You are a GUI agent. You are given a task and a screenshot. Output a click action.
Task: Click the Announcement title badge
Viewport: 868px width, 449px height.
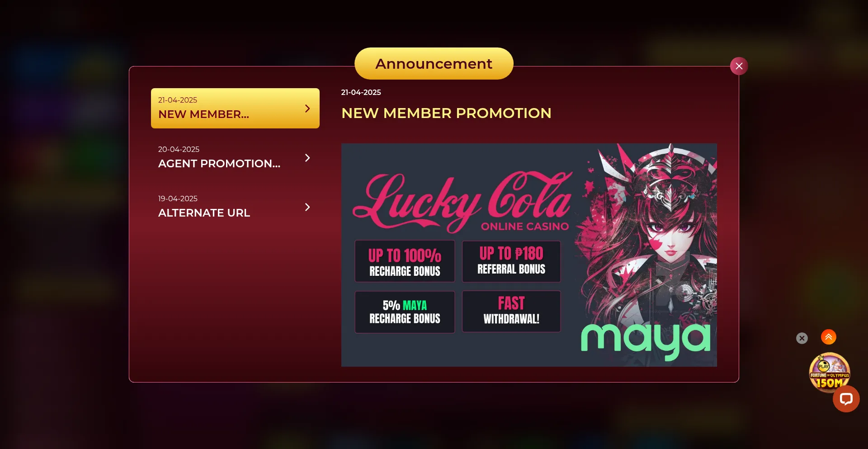pyautogui.click(x=434, y=64)
